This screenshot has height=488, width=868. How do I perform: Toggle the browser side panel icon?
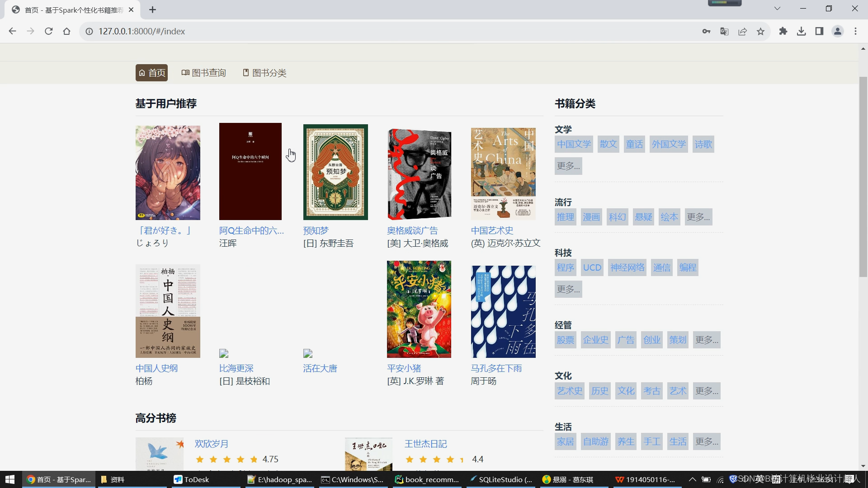(819, 31)
